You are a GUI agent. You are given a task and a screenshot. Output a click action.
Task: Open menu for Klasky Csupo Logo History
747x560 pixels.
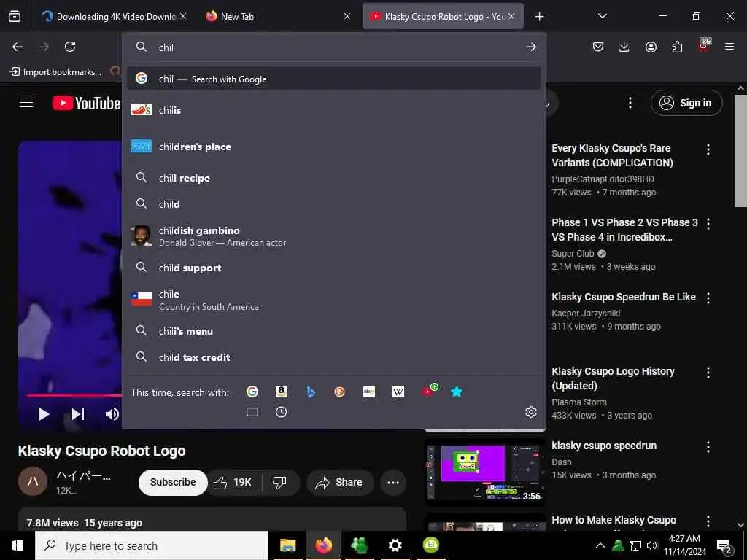tap(708, 373)
